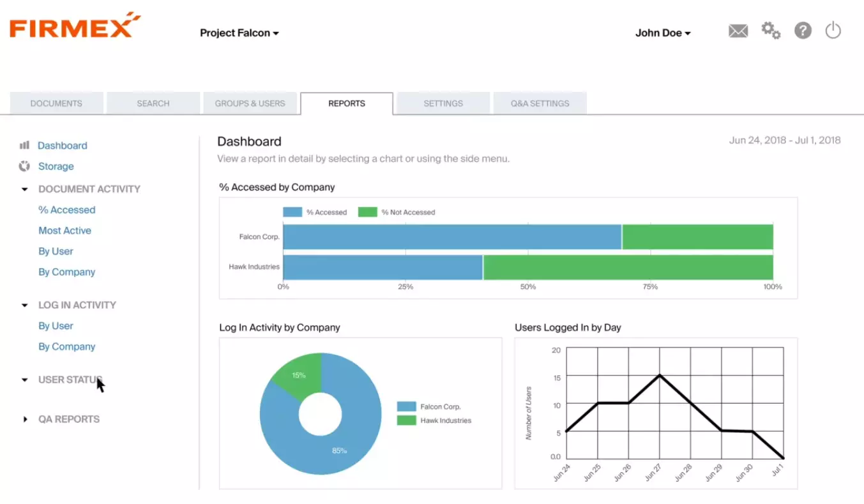
Task: Open the Groups & Users tab
Action: coord(250,103)
